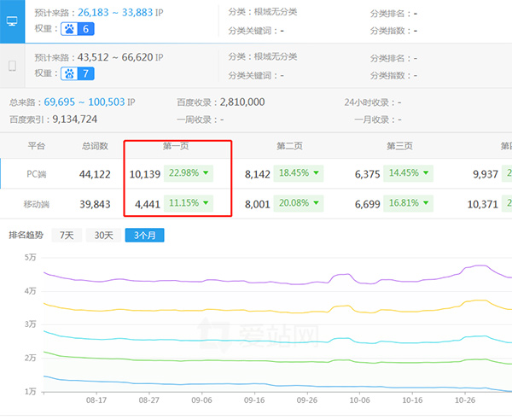The width and height of the screenshot is (512, 420).
Task: Click the 09-06 date axis label
Action: (x=201, y=400)
